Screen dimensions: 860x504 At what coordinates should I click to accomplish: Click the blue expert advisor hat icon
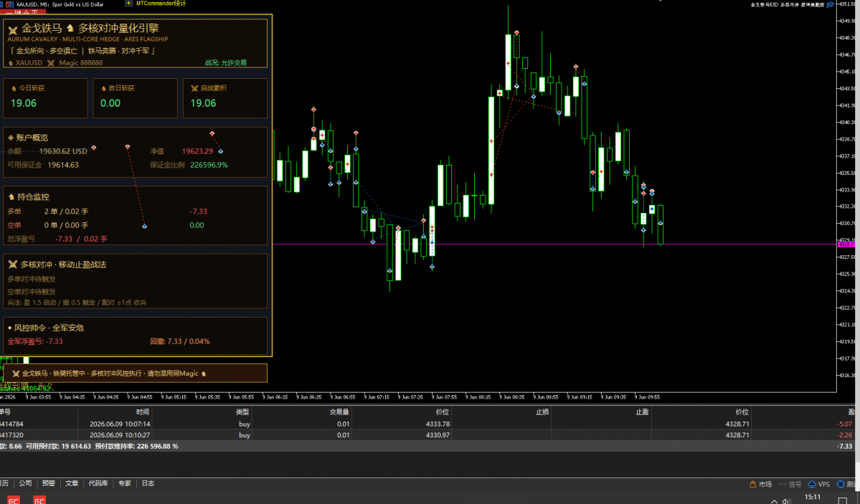pos(831,4)
